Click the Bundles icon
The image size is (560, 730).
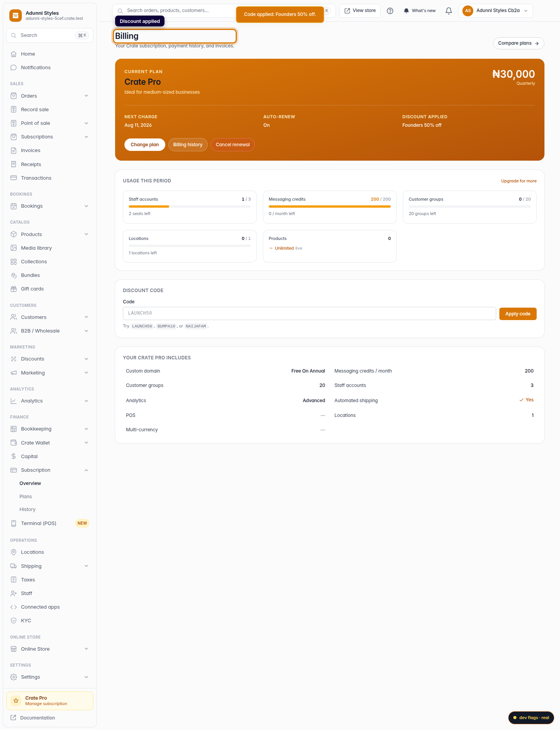pos(14,275)
